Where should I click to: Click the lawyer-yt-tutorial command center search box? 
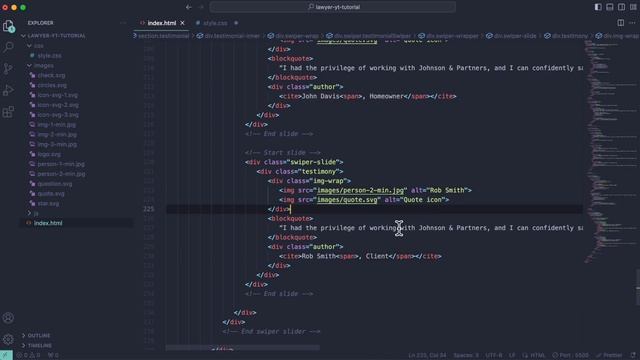[333, 7]
